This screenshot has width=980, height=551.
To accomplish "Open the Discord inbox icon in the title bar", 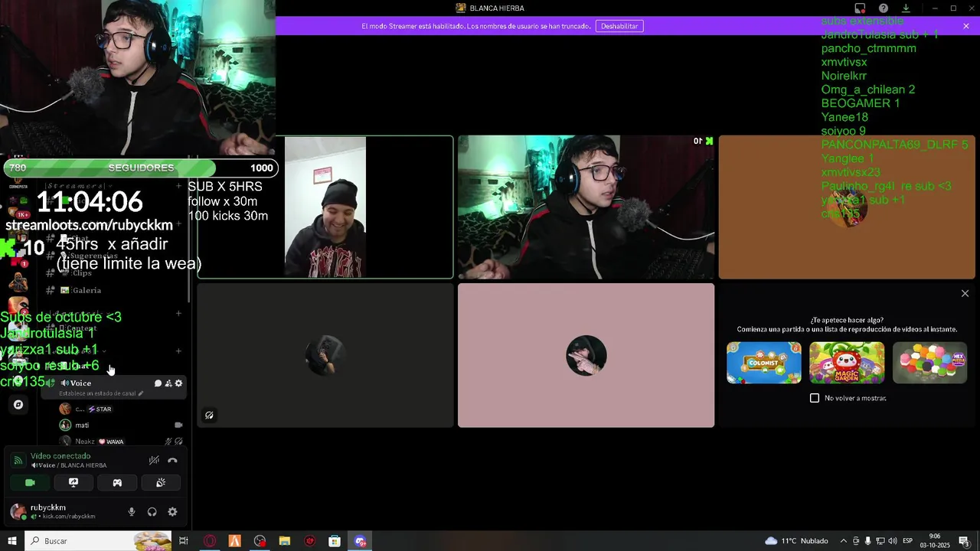I will (x=860, y=8).
